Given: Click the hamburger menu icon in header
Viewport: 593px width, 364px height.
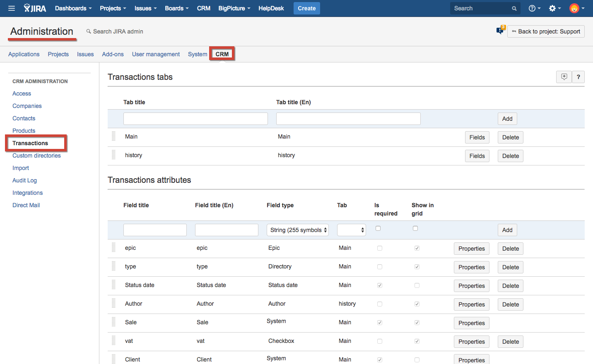Looking at the screenshot, I should pos(12,8).
